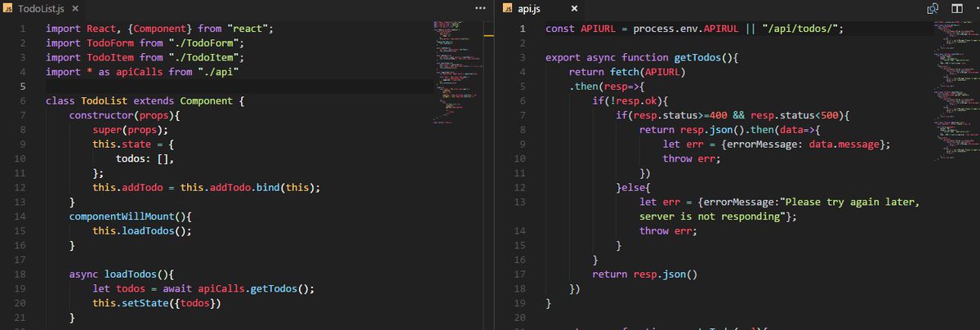Click "return resp.json()" on line 17 of api.js
Screen dimensions: 980x330
click(x=645, y=274)
